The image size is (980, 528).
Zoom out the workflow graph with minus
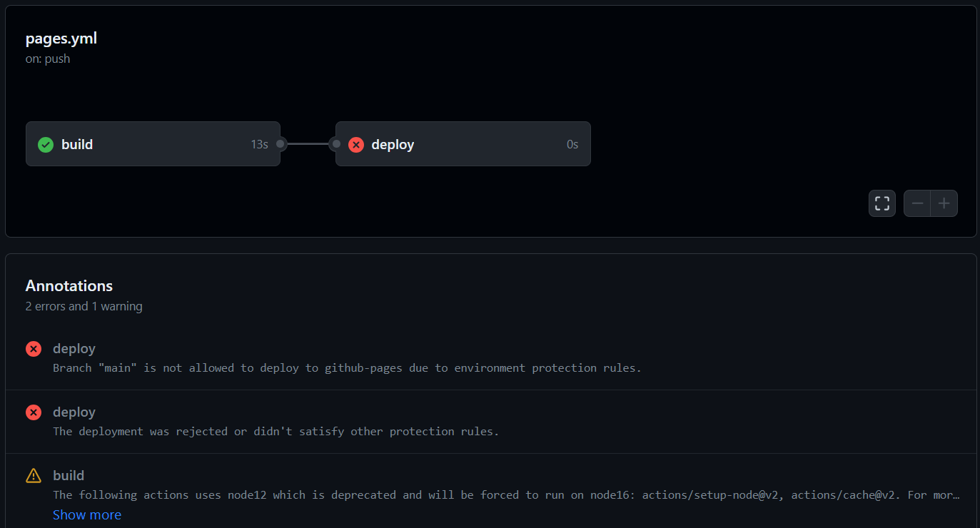click(x=917, y=203)
